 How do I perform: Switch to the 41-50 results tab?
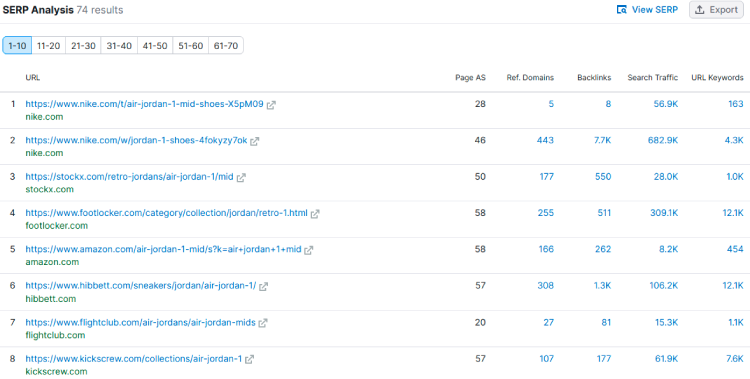point(155,46)
